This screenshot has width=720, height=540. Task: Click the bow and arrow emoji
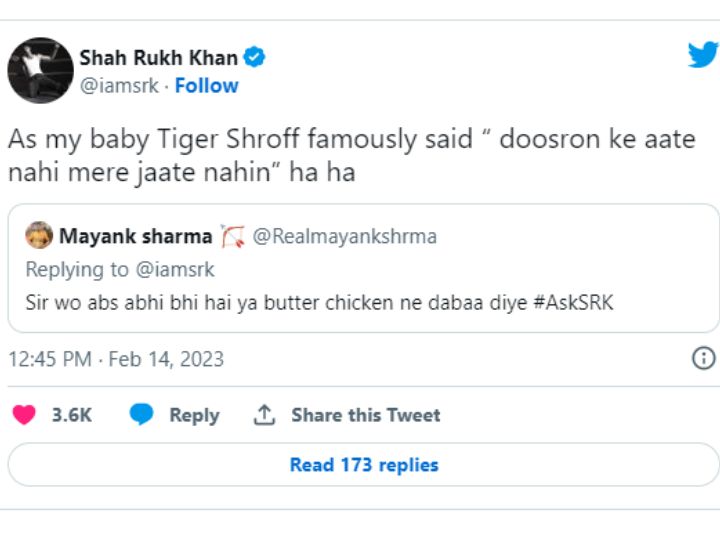tap(232, 236)
